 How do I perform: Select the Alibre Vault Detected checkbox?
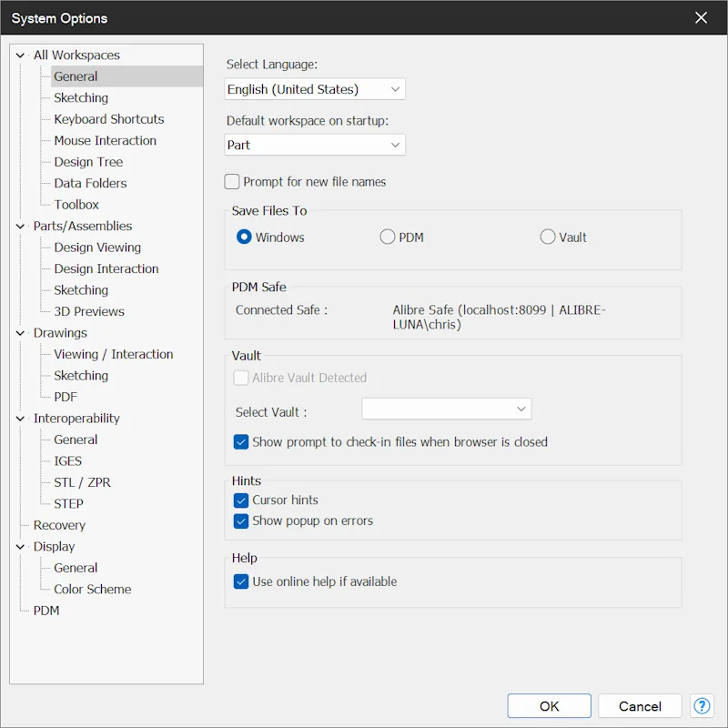[x=241, y=378]
